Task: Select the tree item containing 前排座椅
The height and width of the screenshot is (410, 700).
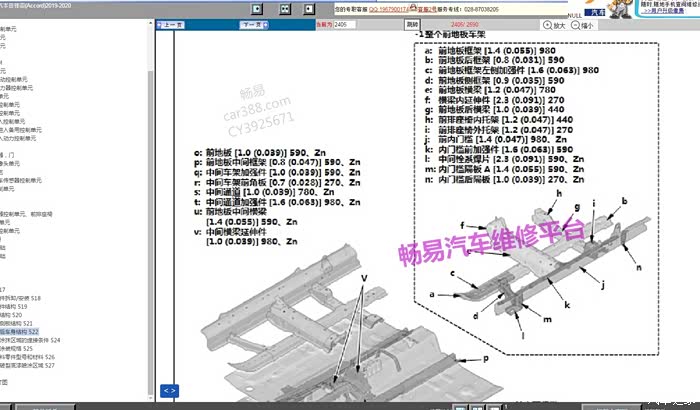Action: point(26,214)
